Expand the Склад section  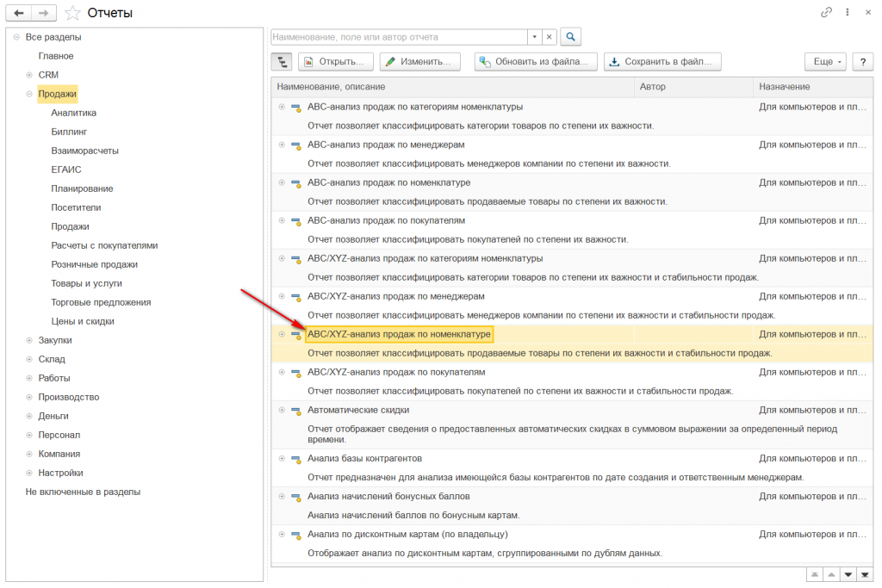click(29, 359)
